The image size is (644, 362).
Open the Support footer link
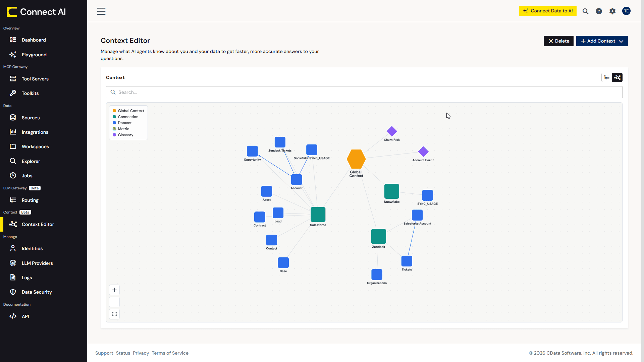tap(104, 353)
